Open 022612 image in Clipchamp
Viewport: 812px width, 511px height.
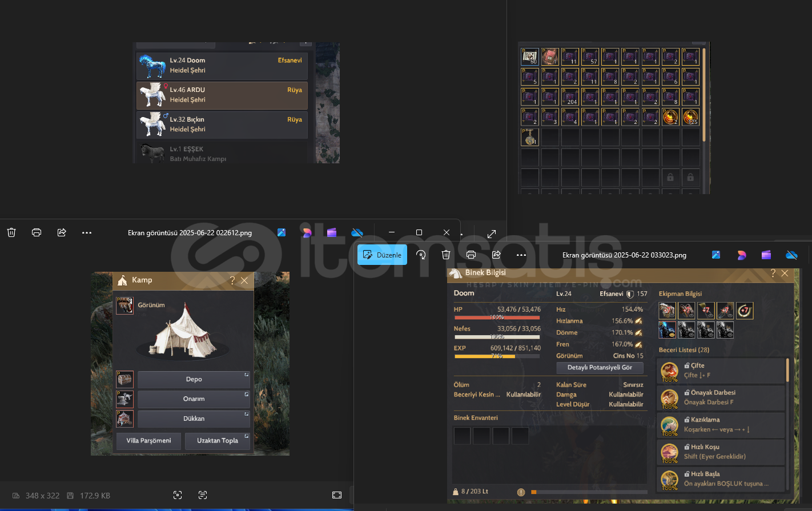coord(332,232)
